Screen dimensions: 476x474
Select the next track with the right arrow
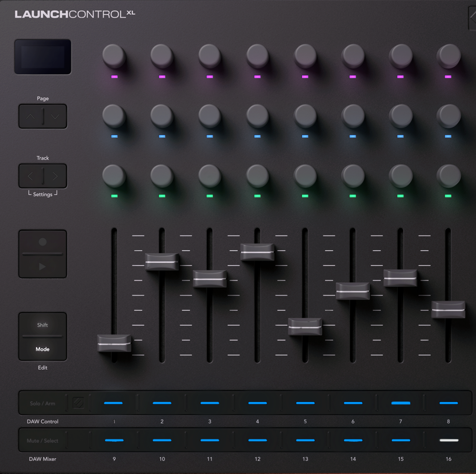click(55, 176)
